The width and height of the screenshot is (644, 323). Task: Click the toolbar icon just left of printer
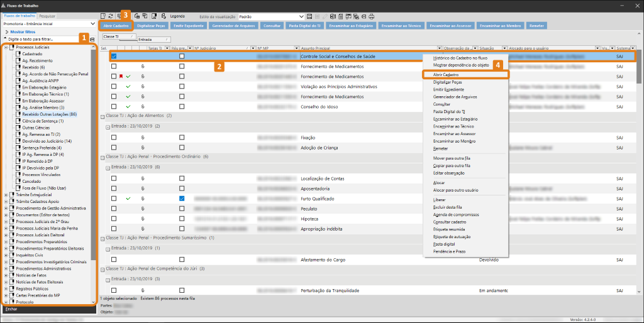click(364, 16)
